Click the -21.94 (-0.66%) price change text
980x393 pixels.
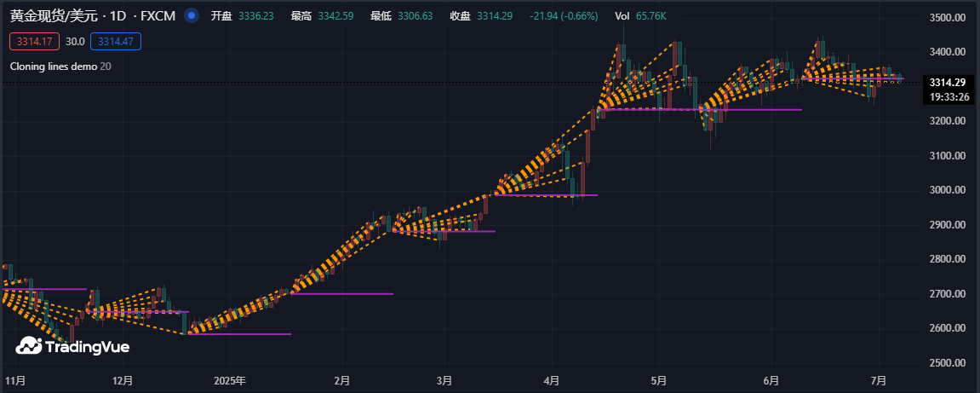(564, 16)
